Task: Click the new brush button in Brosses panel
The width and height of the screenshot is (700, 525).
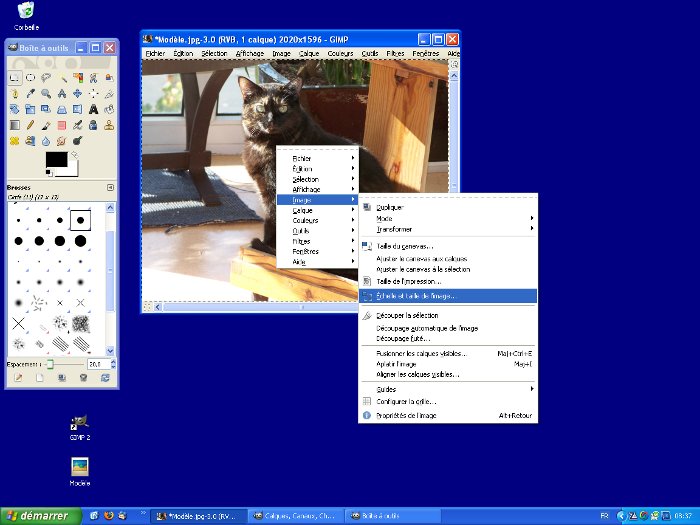Action: [x=40, y=378]
